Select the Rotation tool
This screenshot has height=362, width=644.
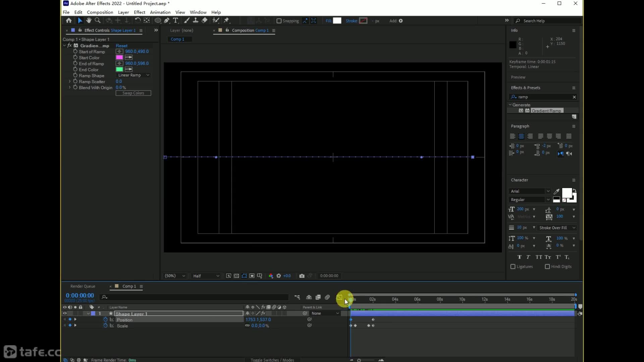138,20
